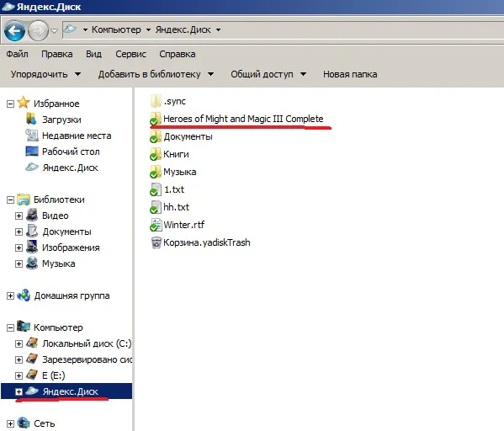504x431 pixels.
Task: Click the Музыка library icon in sidebar
Action: coord(32,263)
